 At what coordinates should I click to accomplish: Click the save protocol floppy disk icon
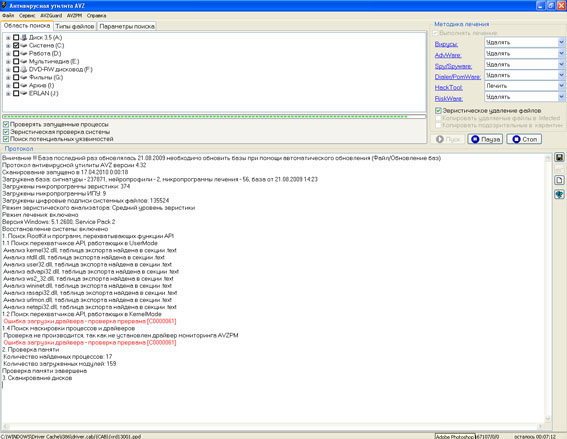coord(559,158)
